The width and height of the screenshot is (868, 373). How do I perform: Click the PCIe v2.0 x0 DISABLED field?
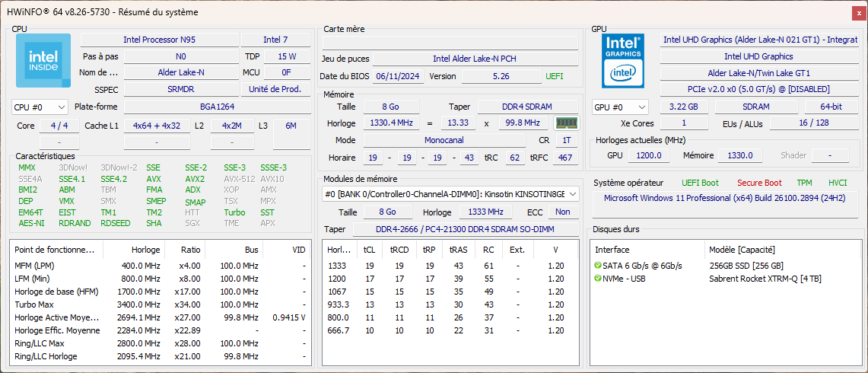coord(758,89)
